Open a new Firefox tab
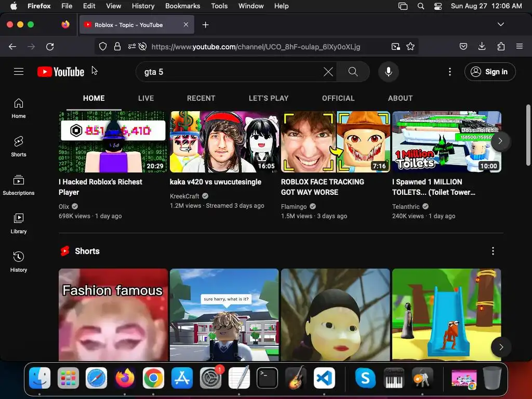 click(x=205, y=25)
